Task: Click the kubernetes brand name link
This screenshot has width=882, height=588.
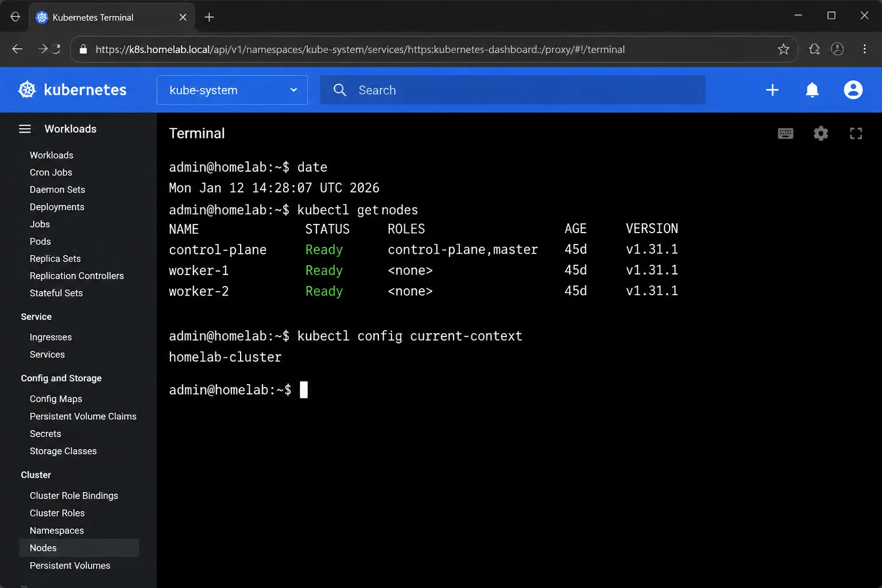Action: 85,90
